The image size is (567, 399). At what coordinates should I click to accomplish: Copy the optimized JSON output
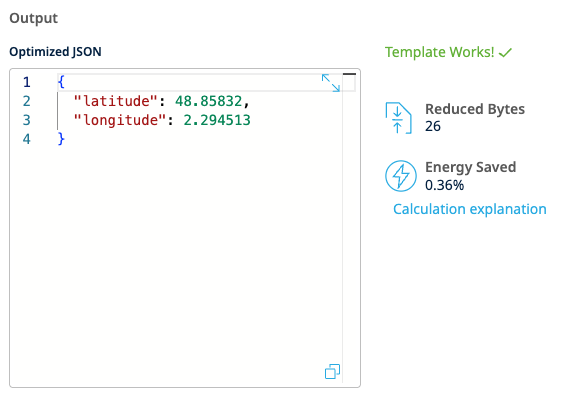pos(332,372)
